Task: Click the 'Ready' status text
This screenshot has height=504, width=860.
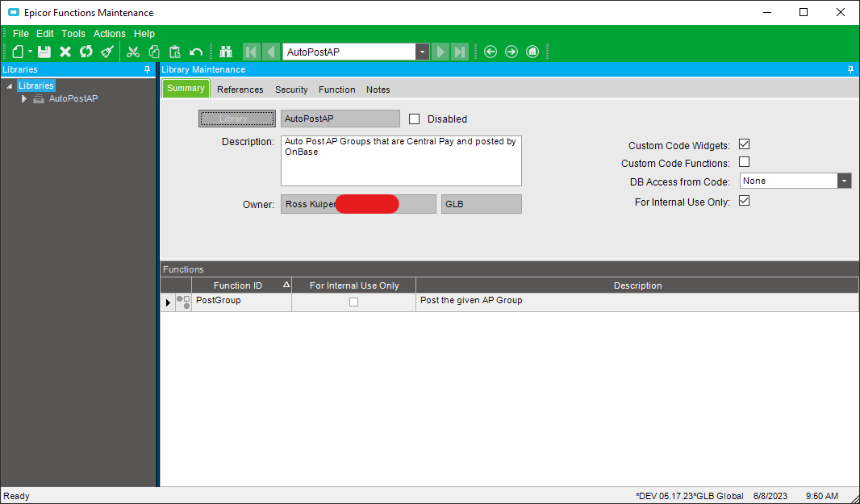Action: [16, 496]
